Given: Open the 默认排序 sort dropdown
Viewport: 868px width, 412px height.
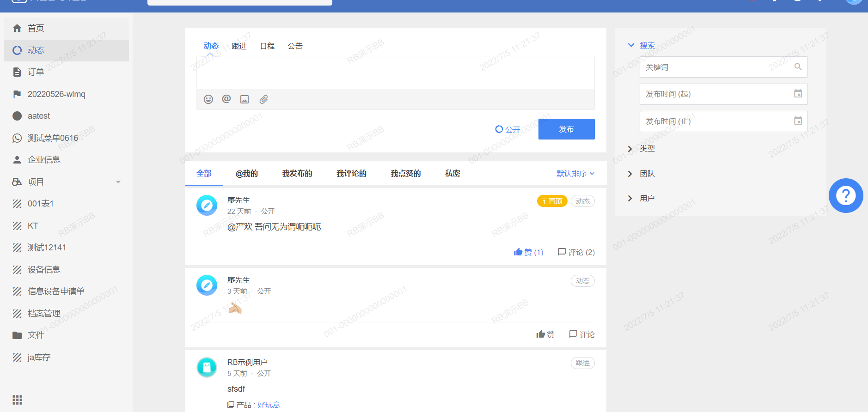Looking at the screenshot, I should (x=575, y=174).
